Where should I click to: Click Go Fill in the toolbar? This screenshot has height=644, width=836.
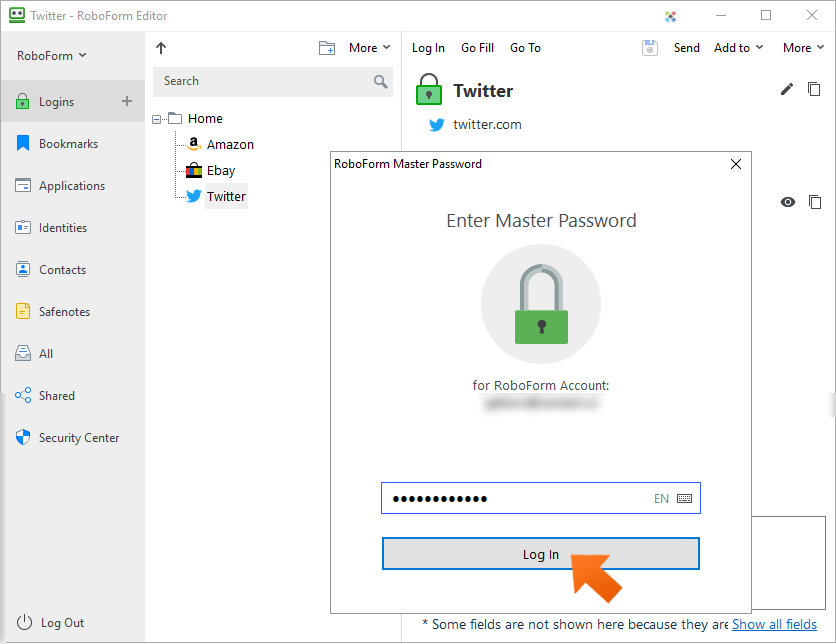coord(477,48)
